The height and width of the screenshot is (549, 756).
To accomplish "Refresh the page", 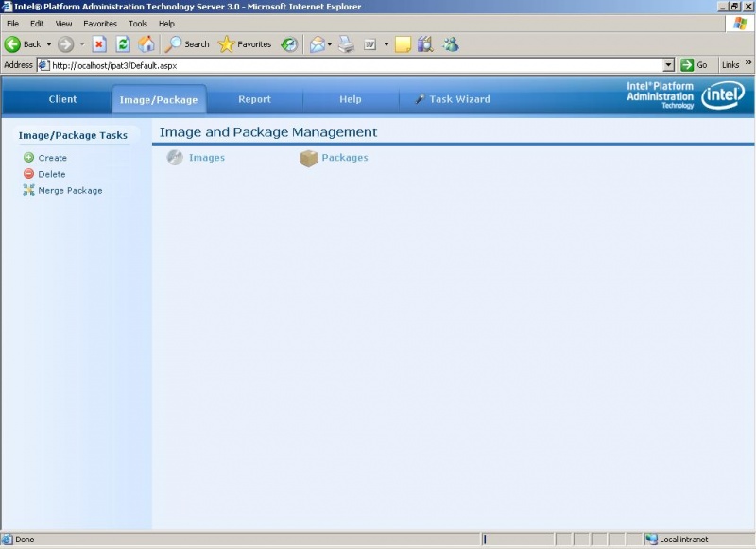I will coord(122,43).
